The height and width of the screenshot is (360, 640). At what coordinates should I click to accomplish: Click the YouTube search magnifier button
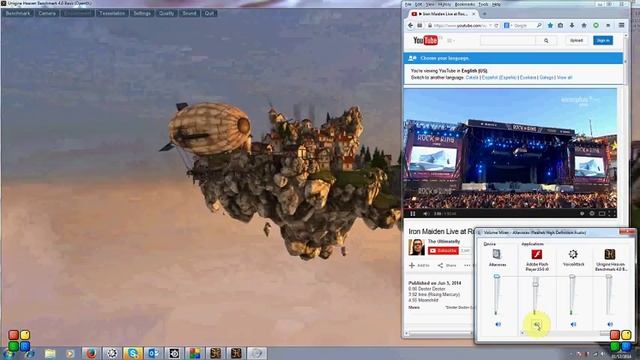[546, 40]
